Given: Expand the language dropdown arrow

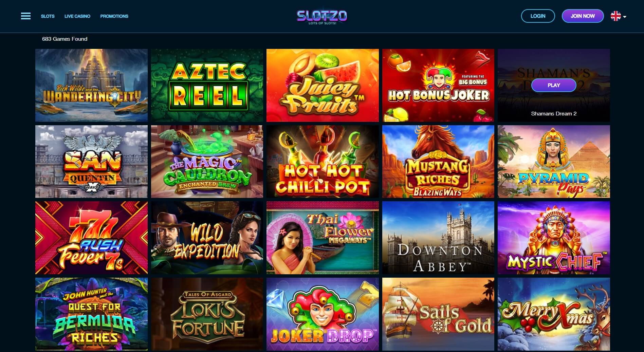Looking at the screenshot, I should [625, 17].
